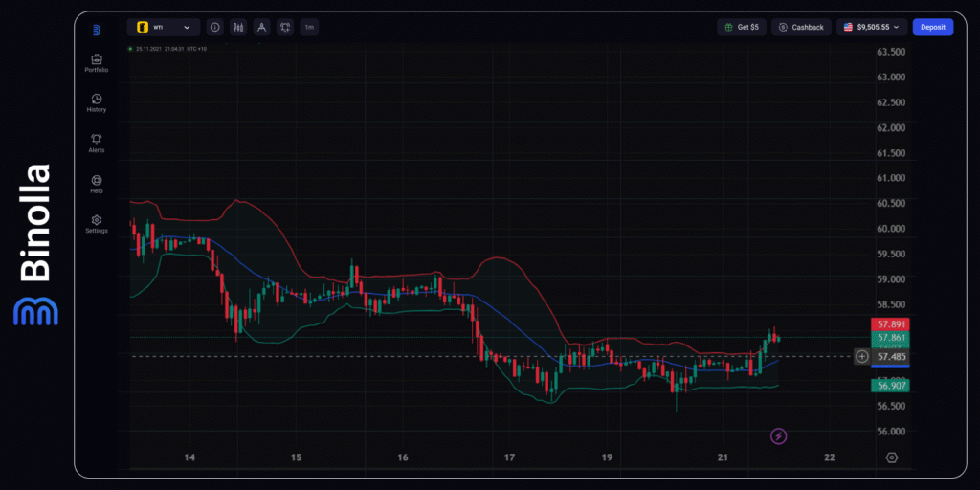980x490 pixels.
Task: Click the asset info icon
Action: 214,28
